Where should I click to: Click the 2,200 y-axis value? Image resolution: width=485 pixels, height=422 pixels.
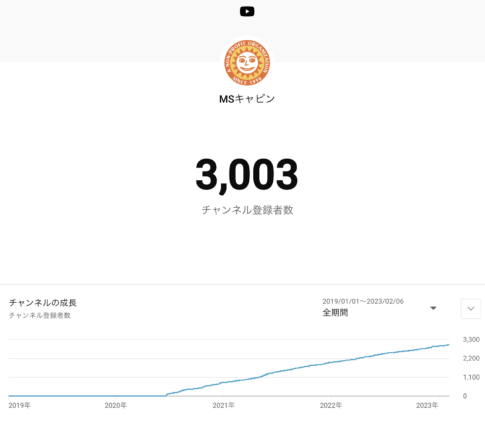[471, 358]
